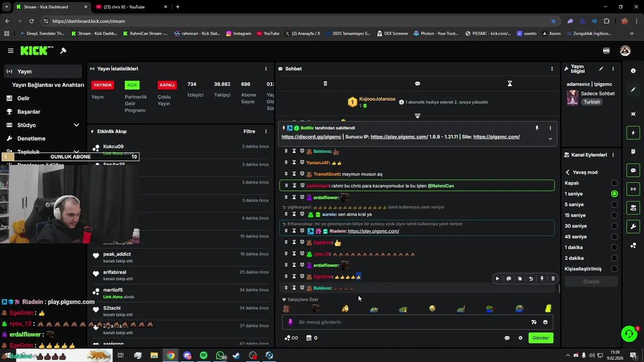The image size is (644, 362).
Task: Click play icon in message hover toolbar
Action: (x=498, y=279)
